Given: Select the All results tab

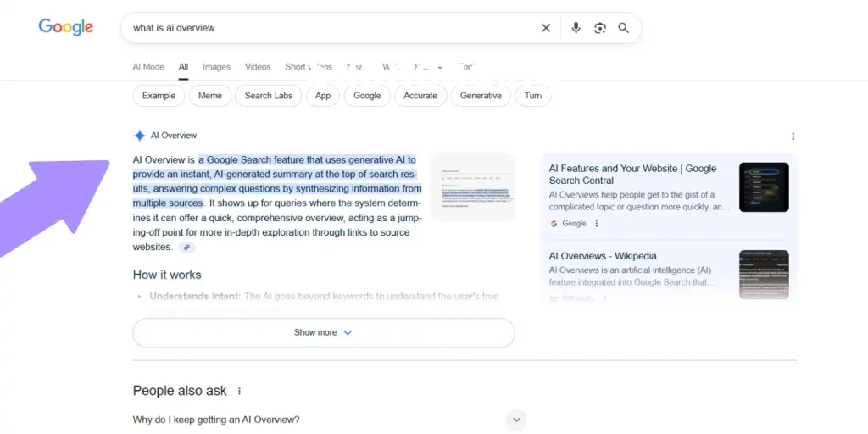Looking at the screenshot, I should [183, 67].
